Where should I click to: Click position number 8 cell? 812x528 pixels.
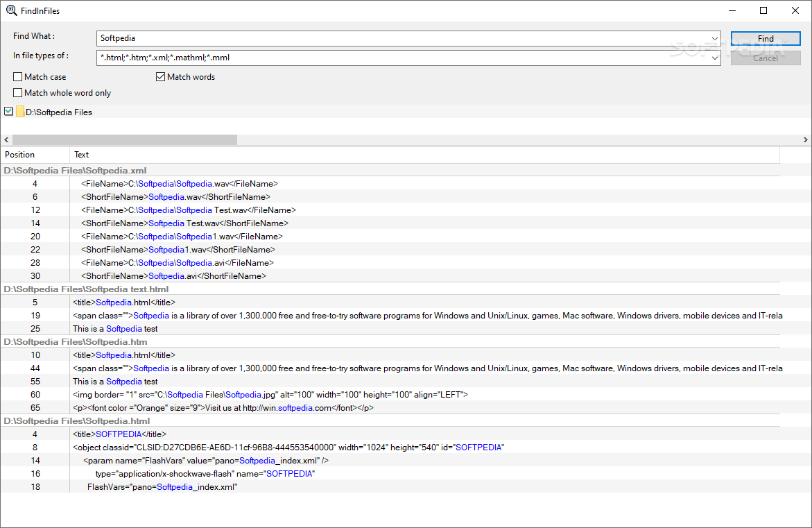click(35, 447)
